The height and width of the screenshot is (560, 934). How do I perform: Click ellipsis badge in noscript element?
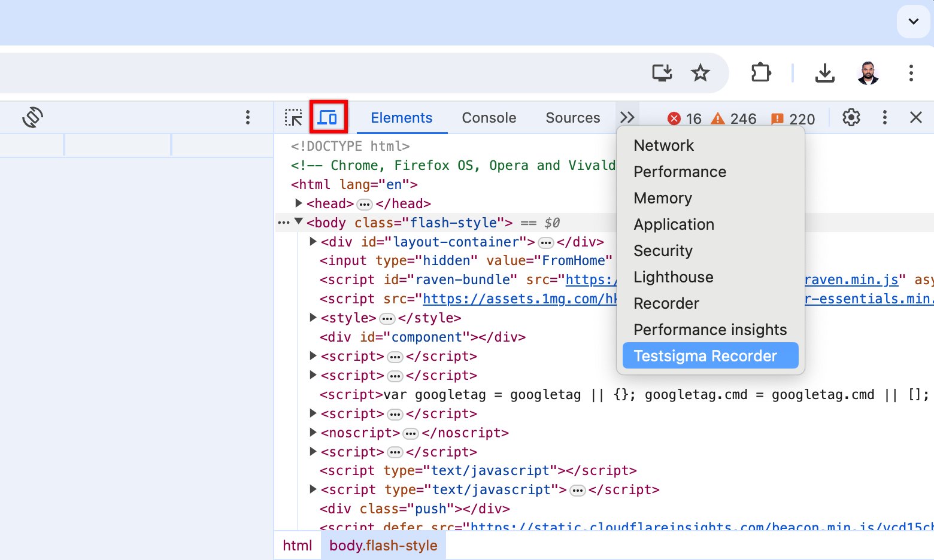point(411,434)
